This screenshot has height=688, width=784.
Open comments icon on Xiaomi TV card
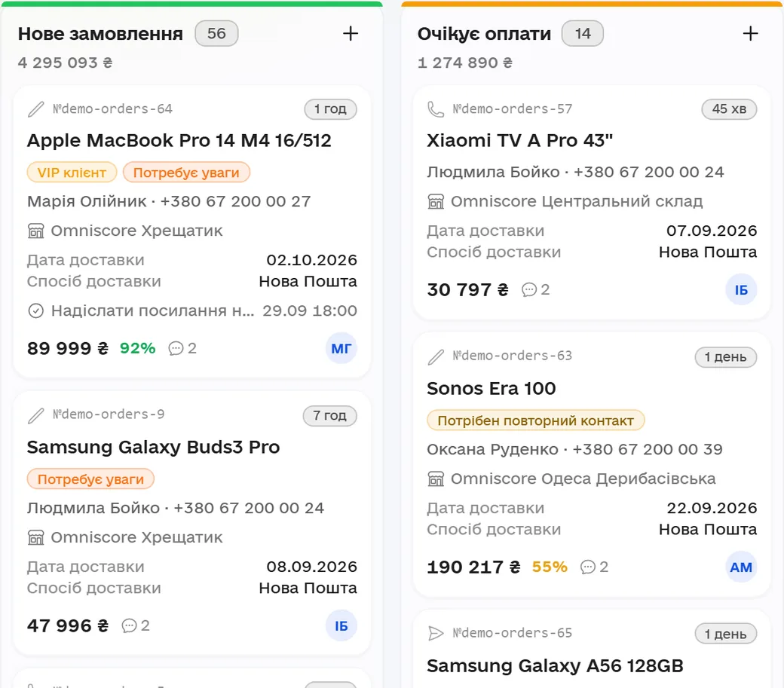529,290
